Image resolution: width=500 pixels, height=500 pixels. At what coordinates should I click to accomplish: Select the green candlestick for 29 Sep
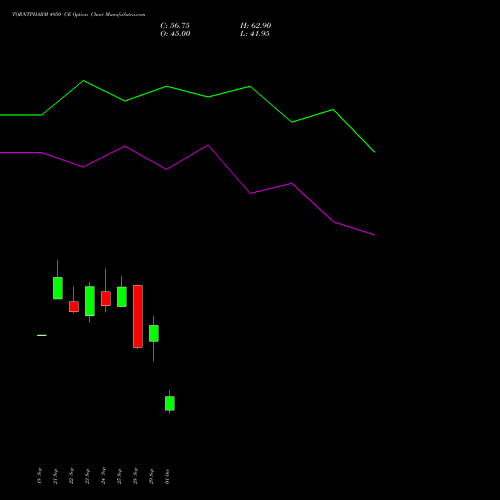154,333
